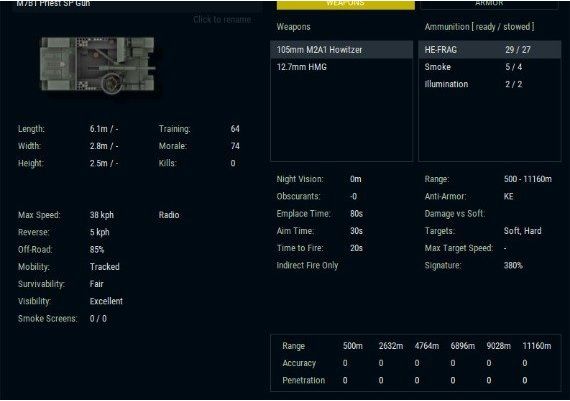Image resolution: width=570 pixels, height=401 pixels.
Task: Click the Ammunition ready/stowed heading
Action: pos(479,27)
